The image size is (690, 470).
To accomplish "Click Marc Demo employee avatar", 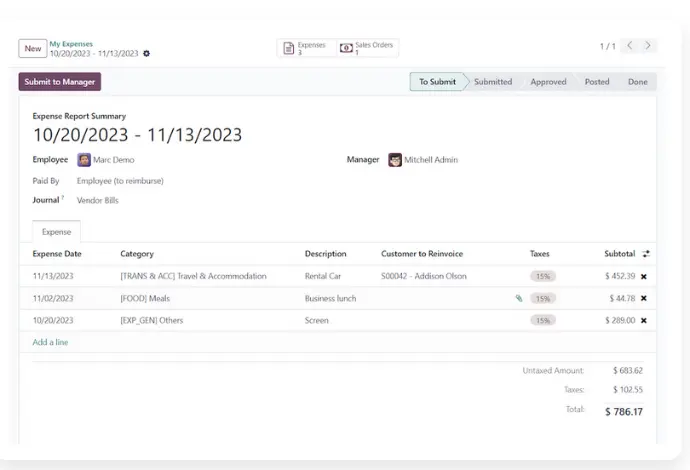I will point(84,160).
